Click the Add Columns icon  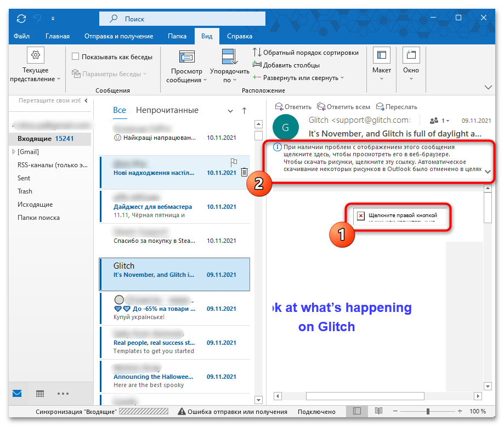[257, 65]
